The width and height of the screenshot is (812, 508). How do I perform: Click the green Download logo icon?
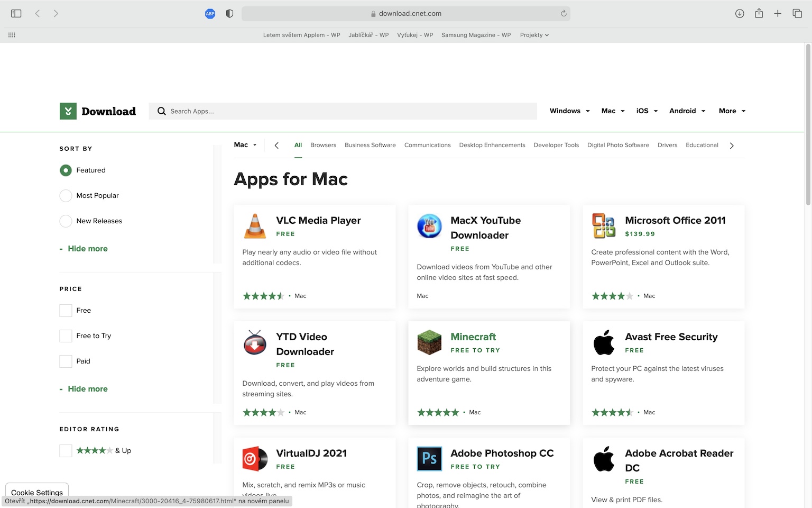tap(68, 111)
